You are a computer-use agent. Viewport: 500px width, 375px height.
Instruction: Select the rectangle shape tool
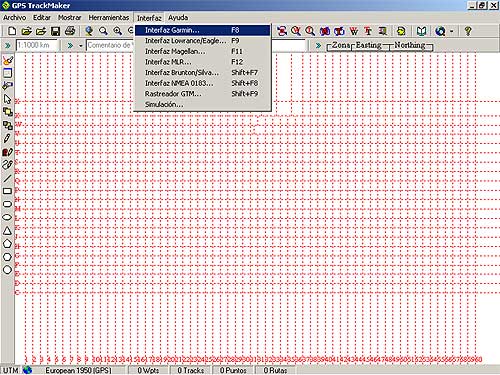(x=7, y=191)
